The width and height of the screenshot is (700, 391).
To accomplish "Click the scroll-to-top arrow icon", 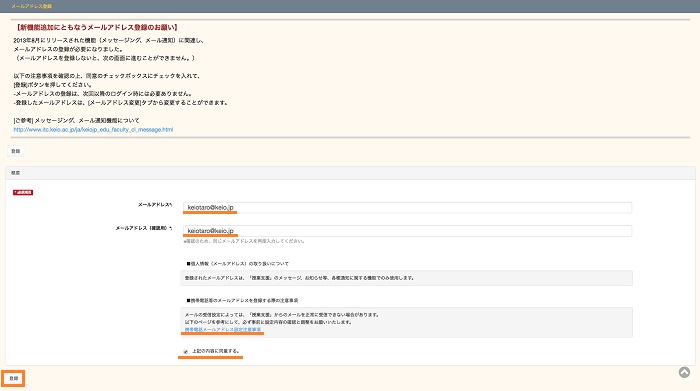I will (684, 372).
